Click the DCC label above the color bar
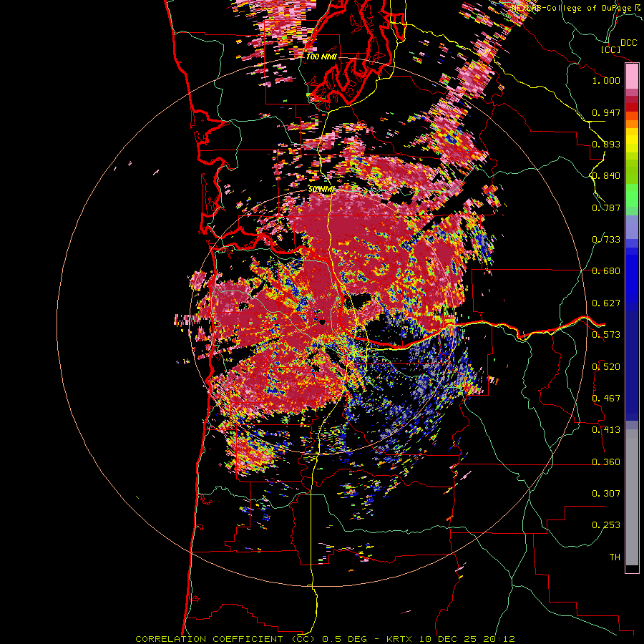644x644 pixels. click(x=629, y=43)
